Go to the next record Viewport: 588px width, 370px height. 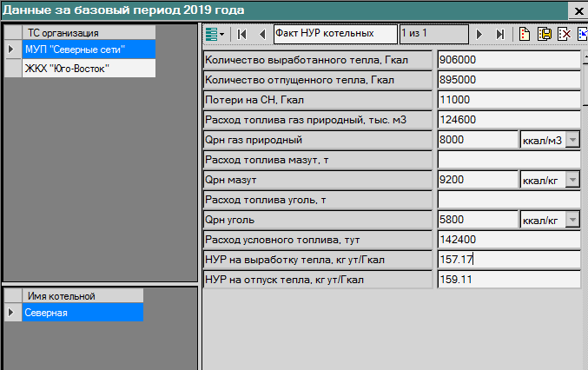pos(479,34)
